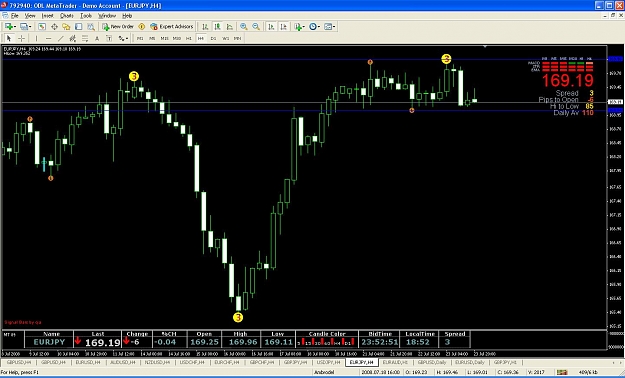Show the Data Window panel
Viewport: 625px width, 378px height.
click(x=54, y=26)
